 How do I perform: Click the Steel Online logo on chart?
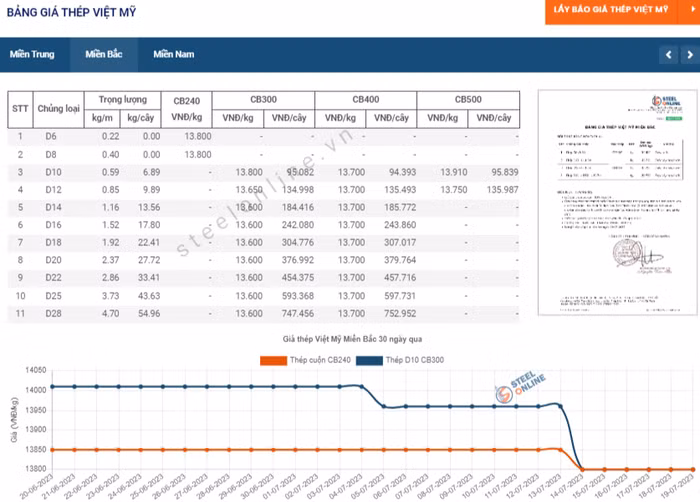pos(520,386)
